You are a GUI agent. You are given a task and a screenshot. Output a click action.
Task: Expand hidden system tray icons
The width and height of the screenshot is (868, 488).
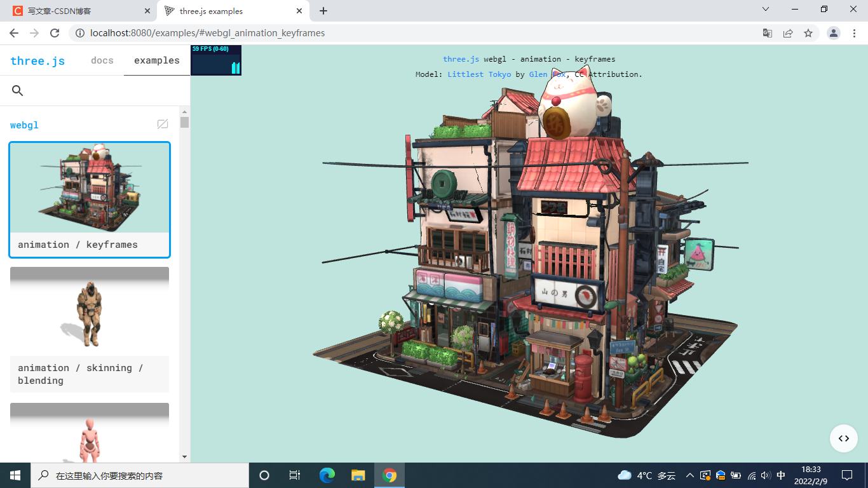690,475
